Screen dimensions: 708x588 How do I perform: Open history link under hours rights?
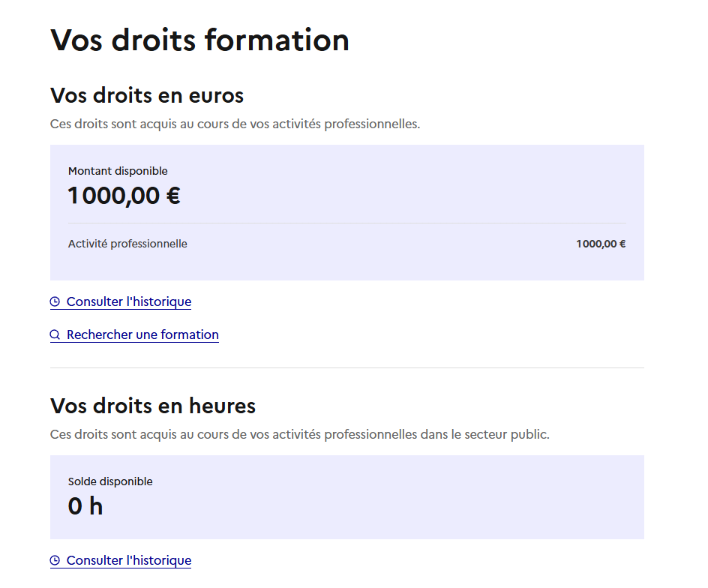pos(121,560)
